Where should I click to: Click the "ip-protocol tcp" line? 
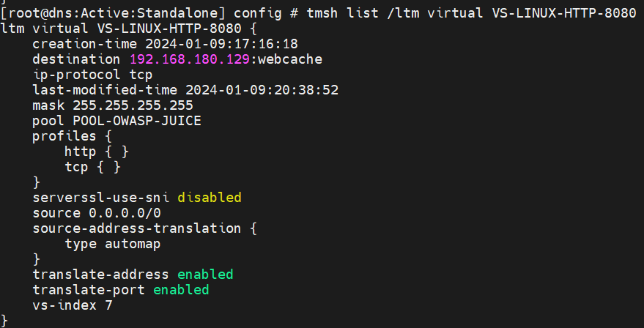(89, 75)
